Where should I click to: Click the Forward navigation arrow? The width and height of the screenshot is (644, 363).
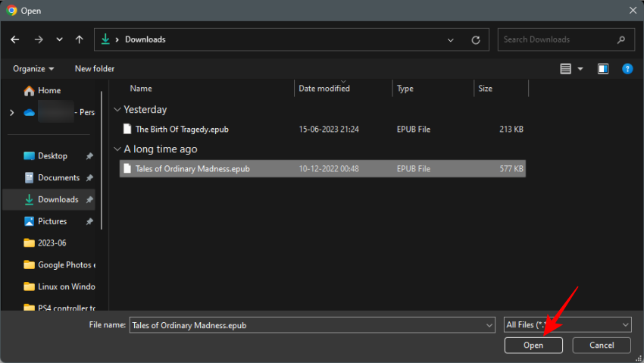coord(39,39)
